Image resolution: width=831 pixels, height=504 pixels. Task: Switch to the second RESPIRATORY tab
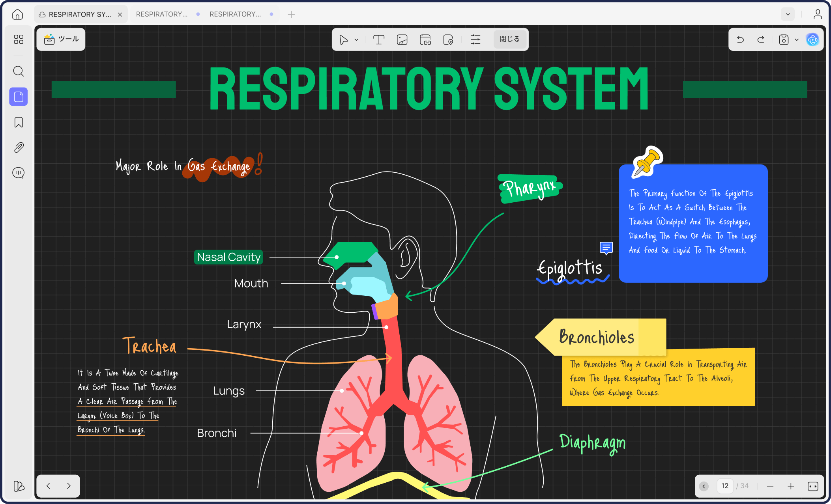(x=162, y=15)
